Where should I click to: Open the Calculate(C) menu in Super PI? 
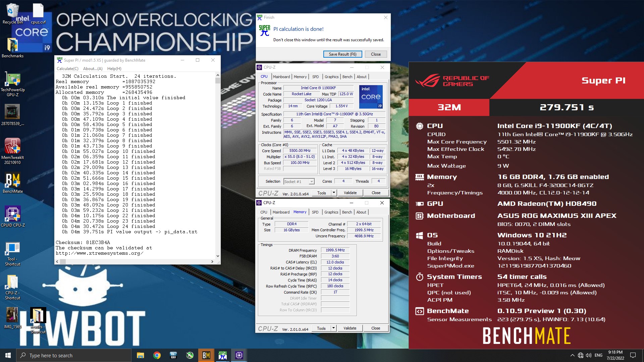pos(67,68)
